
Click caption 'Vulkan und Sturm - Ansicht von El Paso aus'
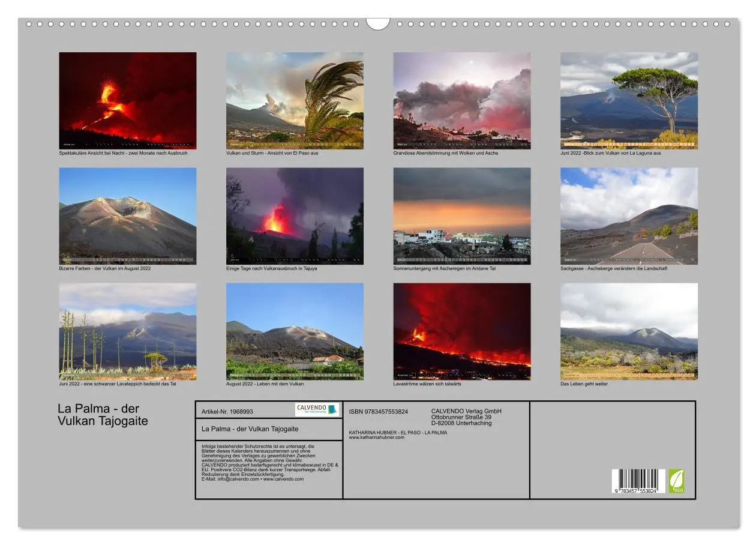[x=272, y=153]
